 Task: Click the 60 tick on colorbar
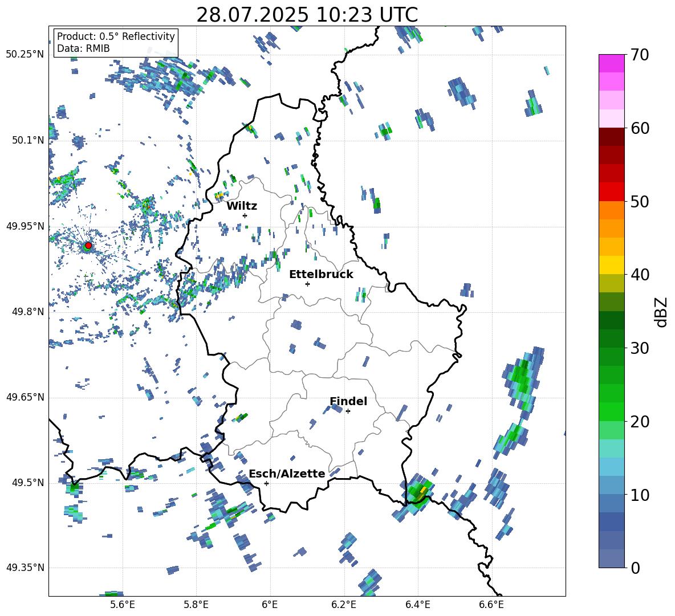[640, 128]
